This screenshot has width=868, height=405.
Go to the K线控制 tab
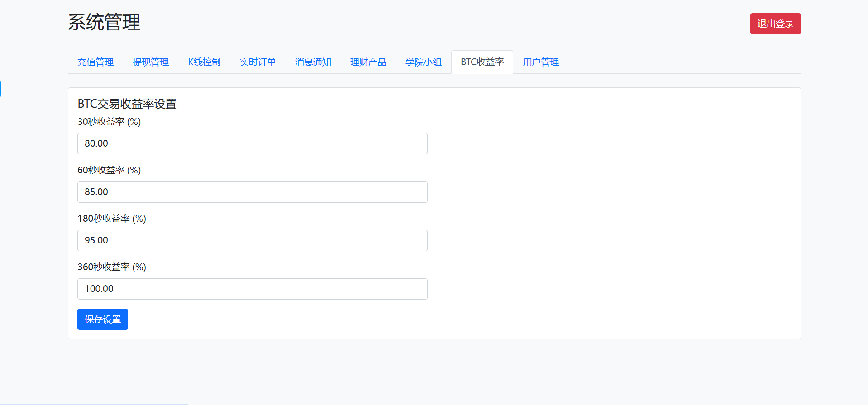pos(204,62)
